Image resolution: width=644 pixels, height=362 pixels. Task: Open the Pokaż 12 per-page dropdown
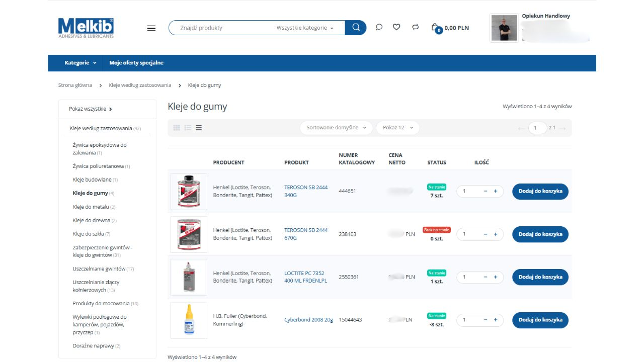pyautogui.click(x=397, y=128)
